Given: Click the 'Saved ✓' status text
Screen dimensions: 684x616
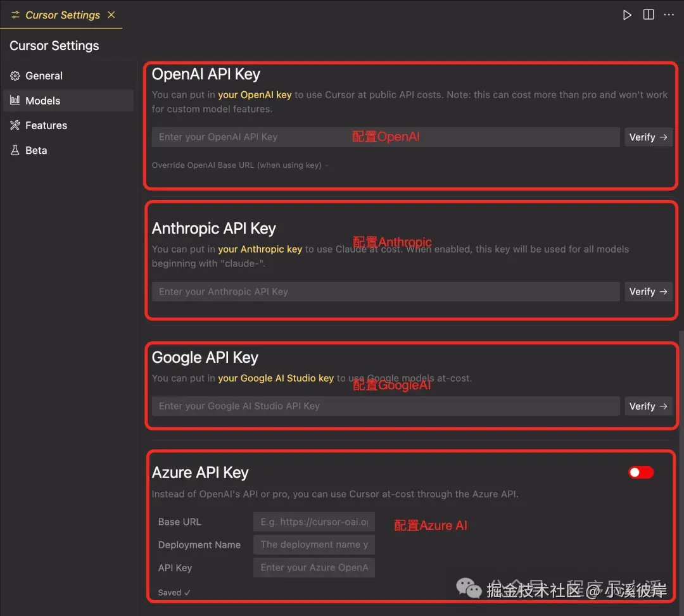Looking at the screenshot, I should pos(174,593).
